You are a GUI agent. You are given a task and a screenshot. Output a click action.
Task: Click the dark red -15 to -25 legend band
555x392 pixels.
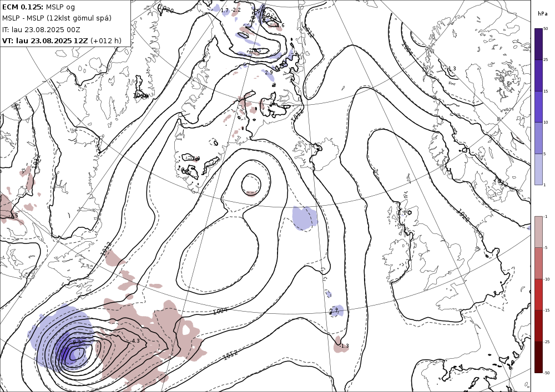click(x=538, y=325)
